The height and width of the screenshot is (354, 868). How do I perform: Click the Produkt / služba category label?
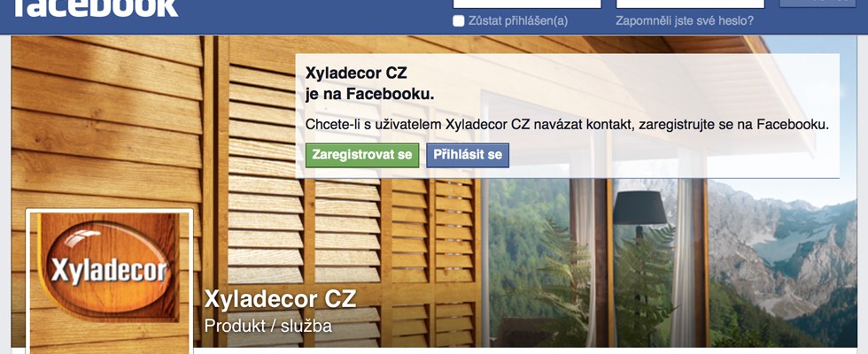click(x=267, y=326)
